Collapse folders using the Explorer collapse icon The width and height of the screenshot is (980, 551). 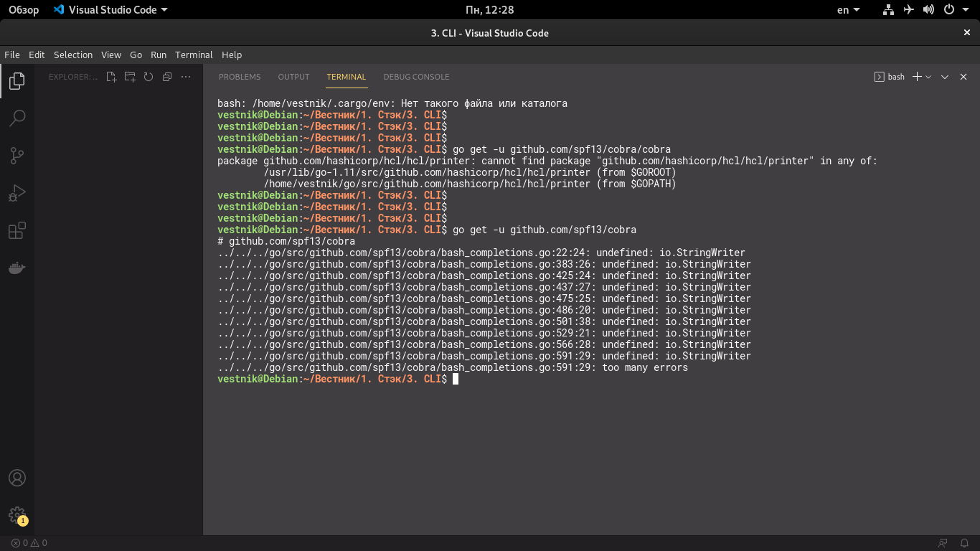click(x=166, y=77)
